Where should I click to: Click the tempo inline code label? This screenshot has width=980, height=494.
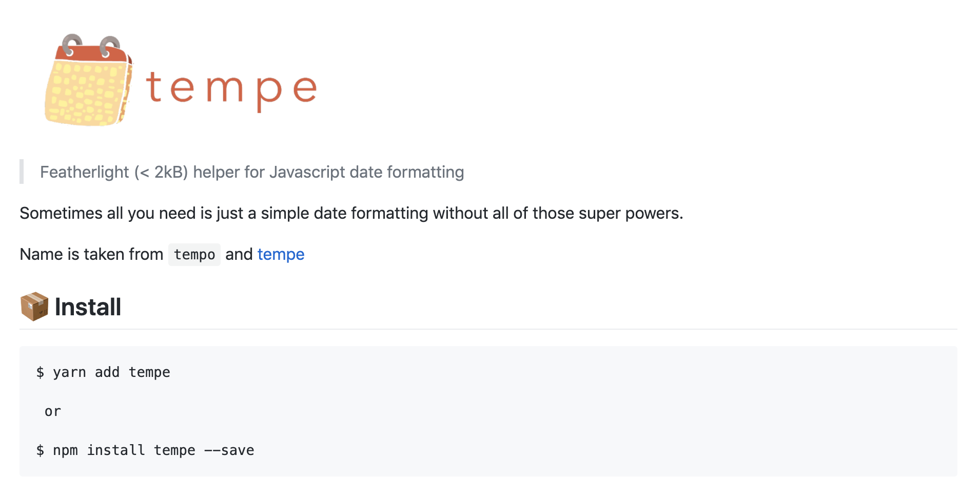194,255
